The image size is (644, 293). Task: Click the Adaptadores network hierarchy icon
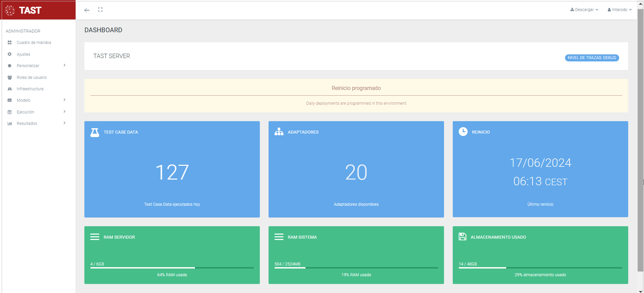(x=279, y=132)
